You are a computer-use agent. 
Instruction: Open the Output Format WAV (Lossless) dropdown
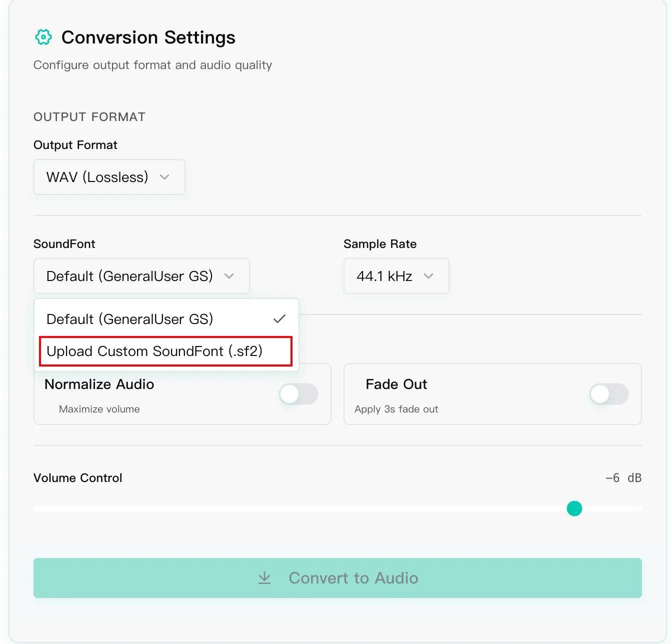click(x=109, y=177)
